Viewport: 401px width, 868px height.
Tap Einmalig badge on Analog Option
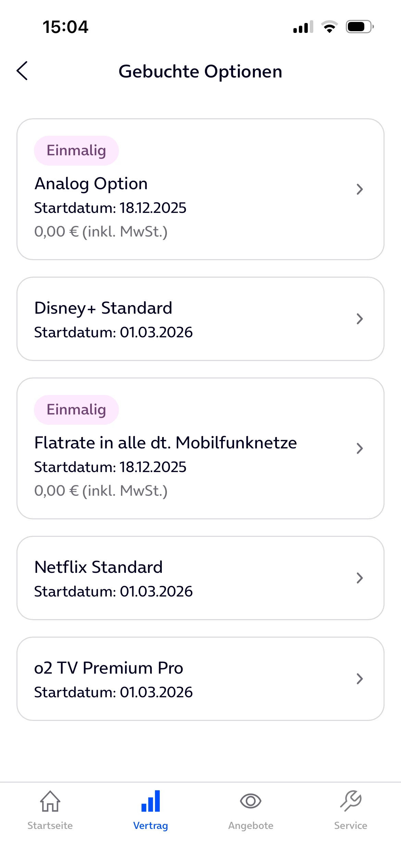(x=76, y=150)
